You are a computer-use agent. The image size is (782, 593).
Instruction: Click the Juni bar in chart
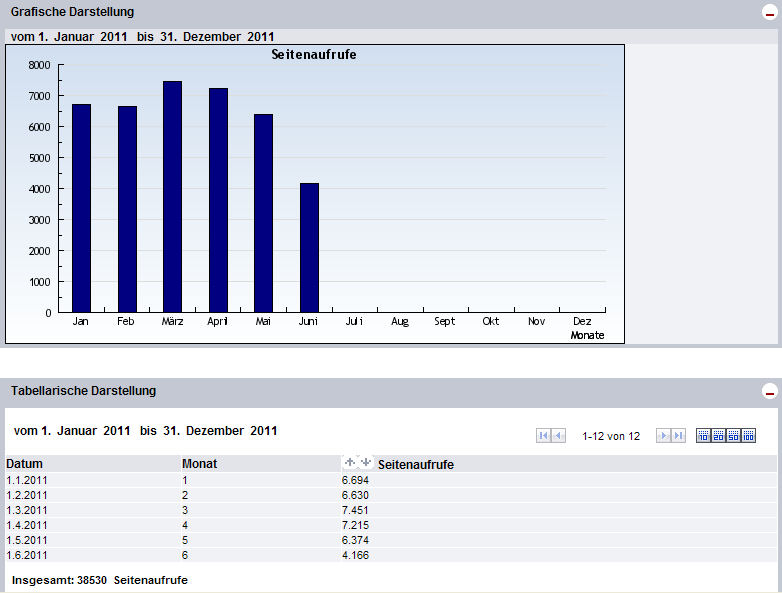coord(309,248)
